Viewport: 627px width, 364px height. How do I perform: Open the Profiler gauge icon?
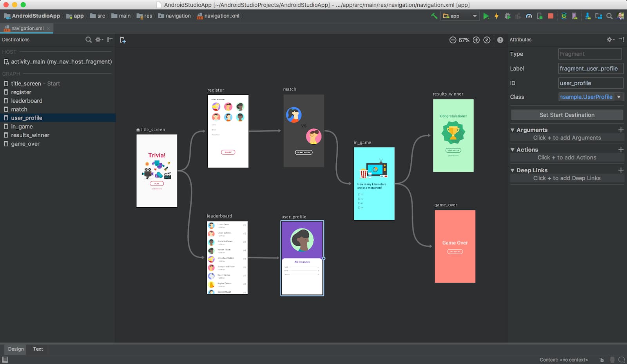(x=529, y=16)
